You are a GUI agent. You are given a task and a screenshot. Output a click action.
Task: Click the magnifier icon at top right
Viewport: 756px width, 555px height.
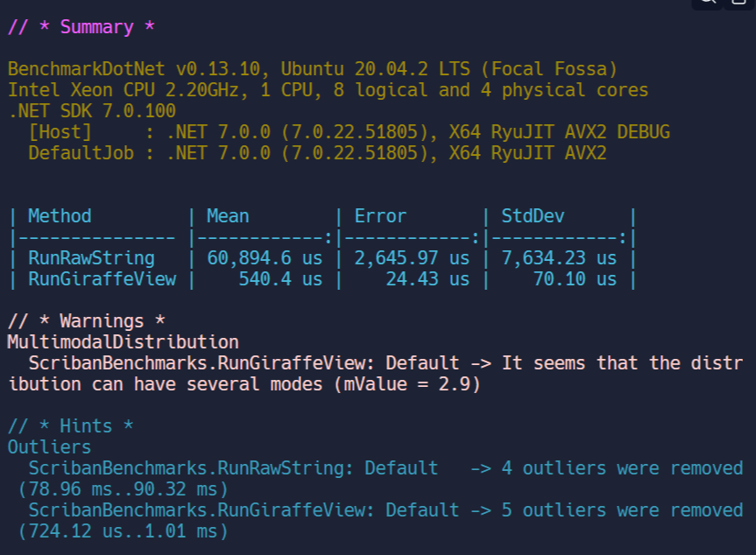pyautogui.click(x=708, y=4)
